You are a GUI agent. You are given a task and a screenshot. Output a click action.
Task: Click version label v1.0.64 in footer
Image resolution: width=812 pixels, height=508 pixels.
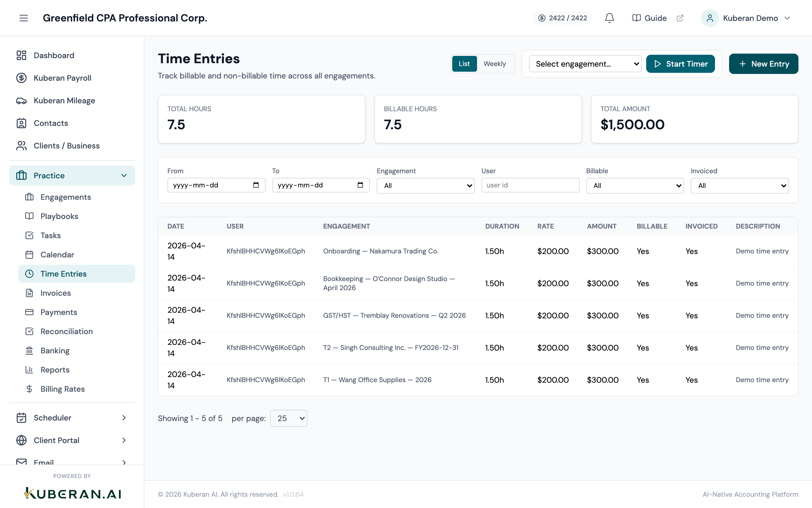(x=293, y=494)
